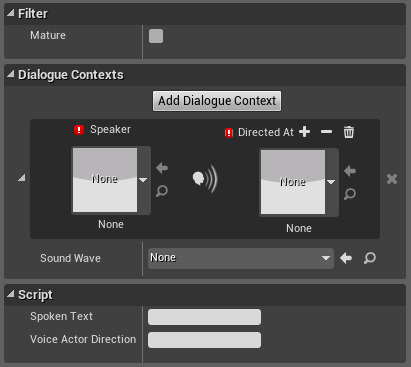This screenshot has height=367, width=411.
Task: Collapse the Script section
Action: pos(11,294)
